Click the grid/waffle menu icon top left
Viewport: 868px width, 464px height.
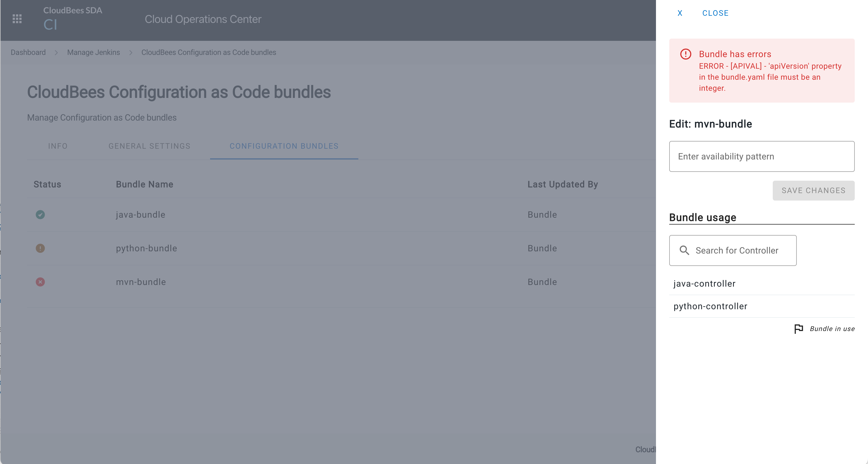click(x=17, y=18)
